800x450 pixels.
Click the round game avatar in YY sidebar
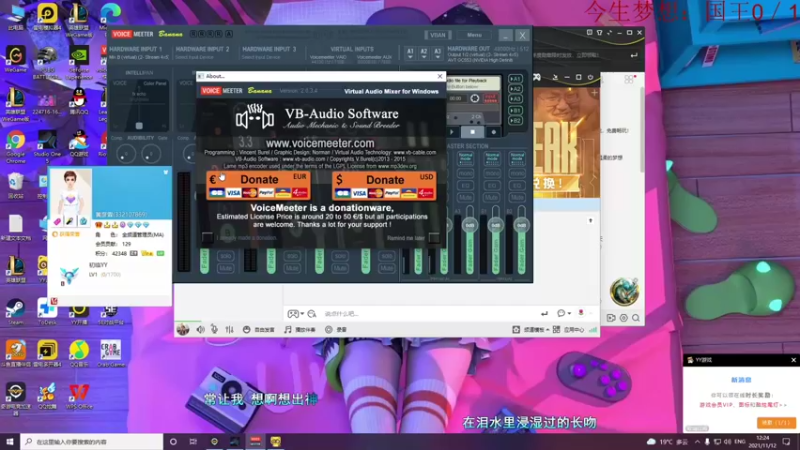click(624, 291)
